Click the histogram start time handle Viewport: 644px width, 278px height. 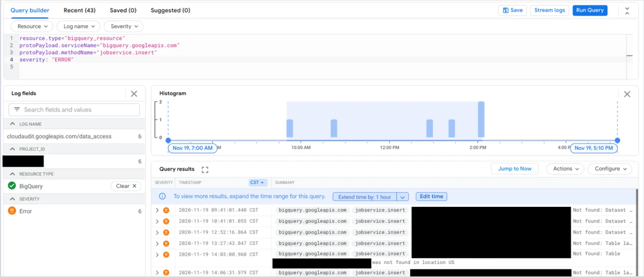pyautogui.click(x=168, y=140)
